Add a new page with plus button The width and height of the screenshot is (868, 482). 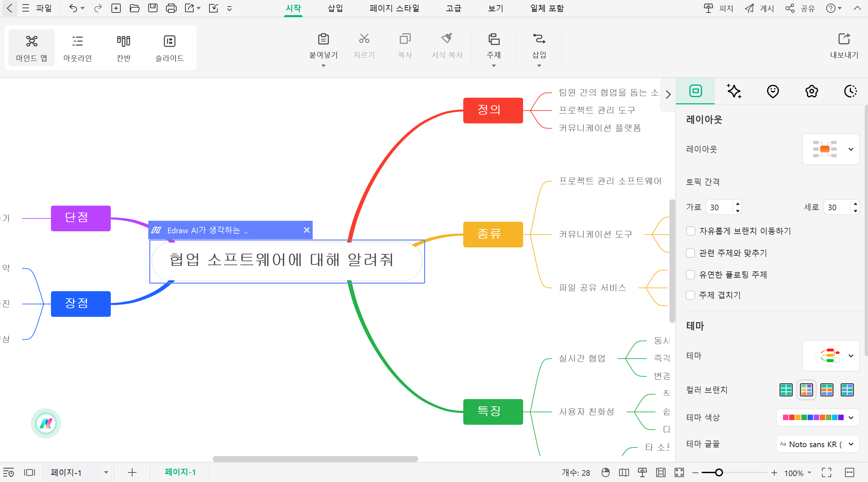pyautogui.click(x=132, y=472)
